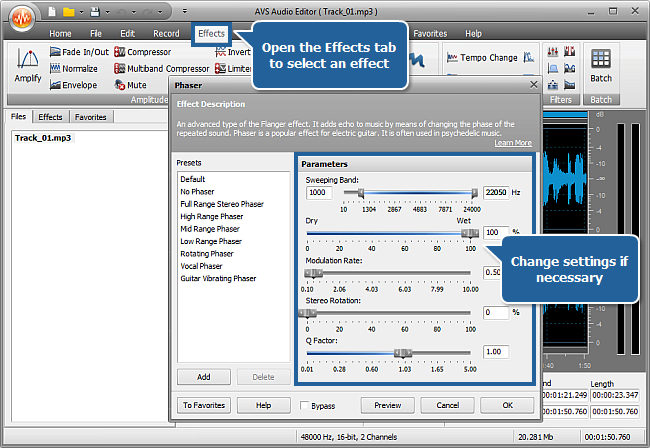Open the Multiband Compressor effect

(x=162, y=68)
